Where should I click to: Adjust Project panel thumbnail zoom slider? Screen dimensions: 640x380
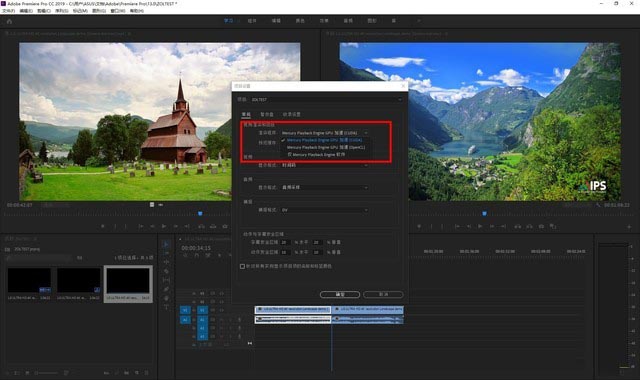coord(47,373)
